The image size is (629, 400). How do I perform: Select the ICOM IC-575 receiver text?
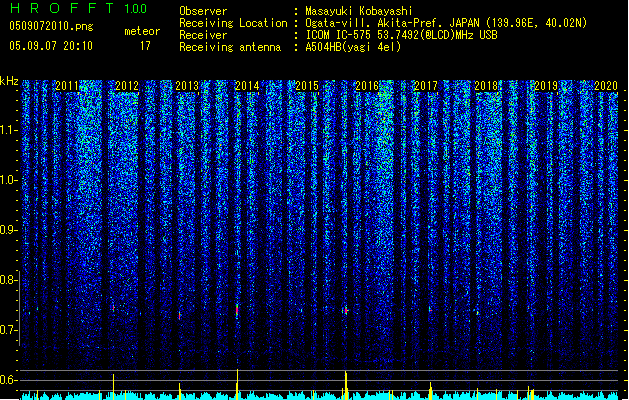(401, 35)
